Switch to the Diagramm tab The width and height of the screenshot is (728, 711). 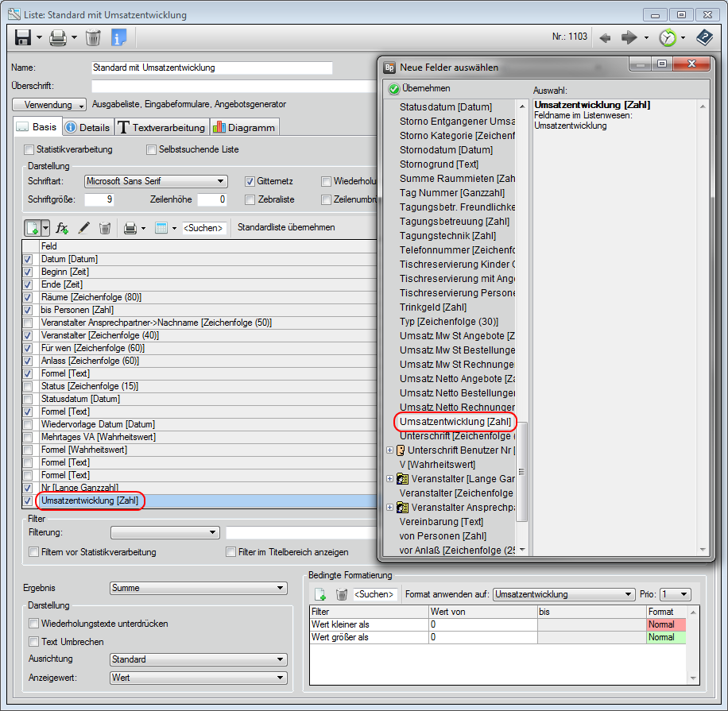coord(245,127)
